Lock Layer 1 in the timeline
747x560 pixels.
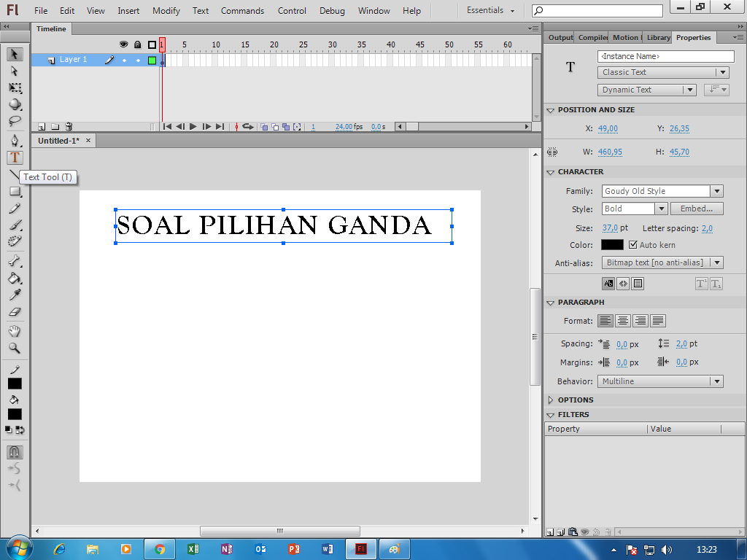click(x=136, y=59)
